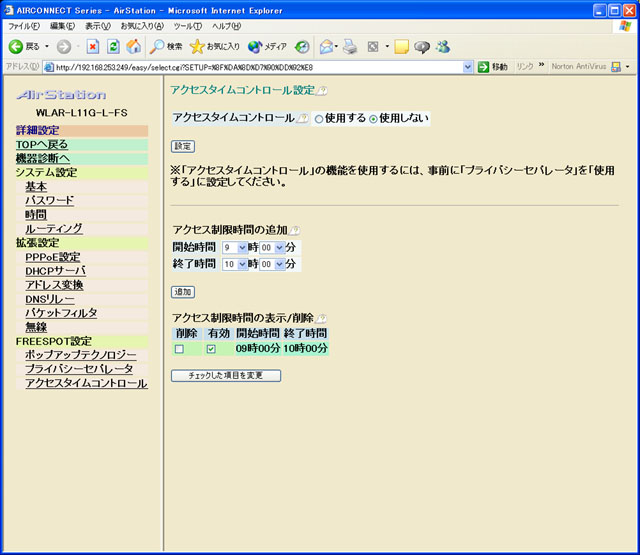This screenshot has height=555, width=640.
Task: Click help icon beside アクセスタイムコントロール label
Action: coord(302,118)
